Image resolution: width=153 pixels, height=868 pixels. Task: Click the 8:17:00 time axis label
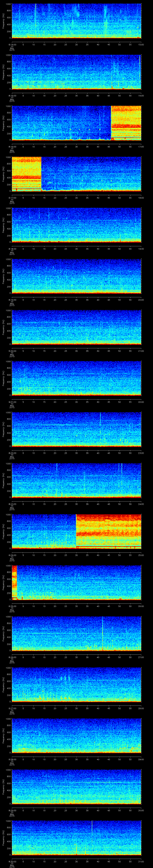point(12,198)
